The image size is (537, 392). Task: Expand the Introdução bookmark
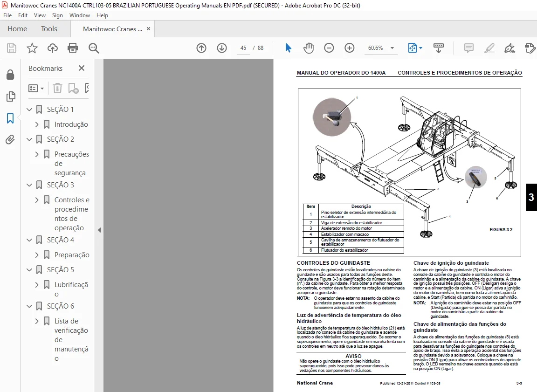tap(37, 124)
